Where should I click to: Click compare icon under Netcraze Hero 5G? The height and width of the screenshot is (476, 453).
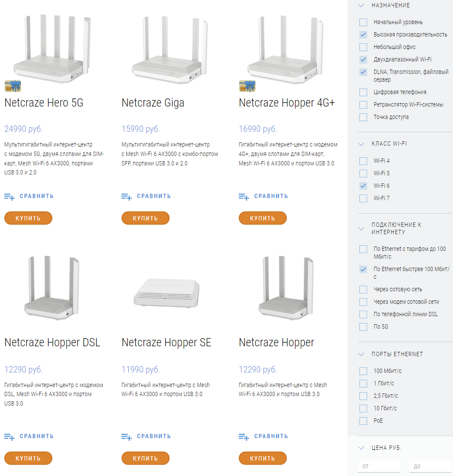[9, 197]
